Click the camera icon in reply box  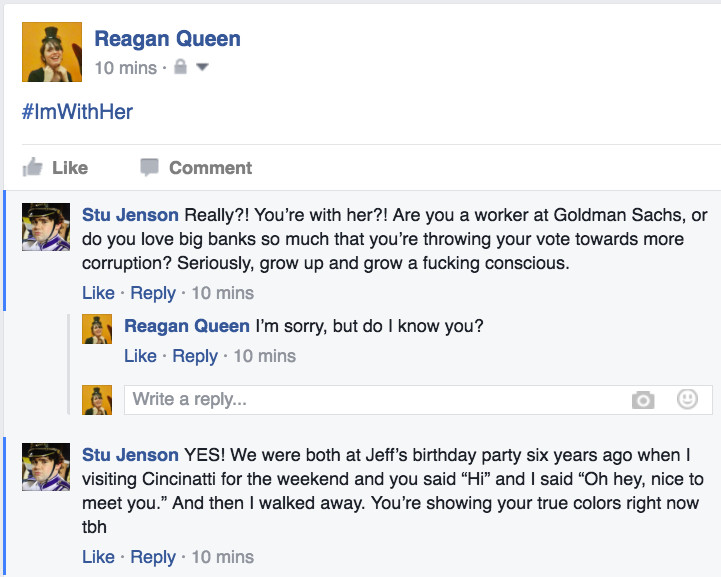click(643, 400)
